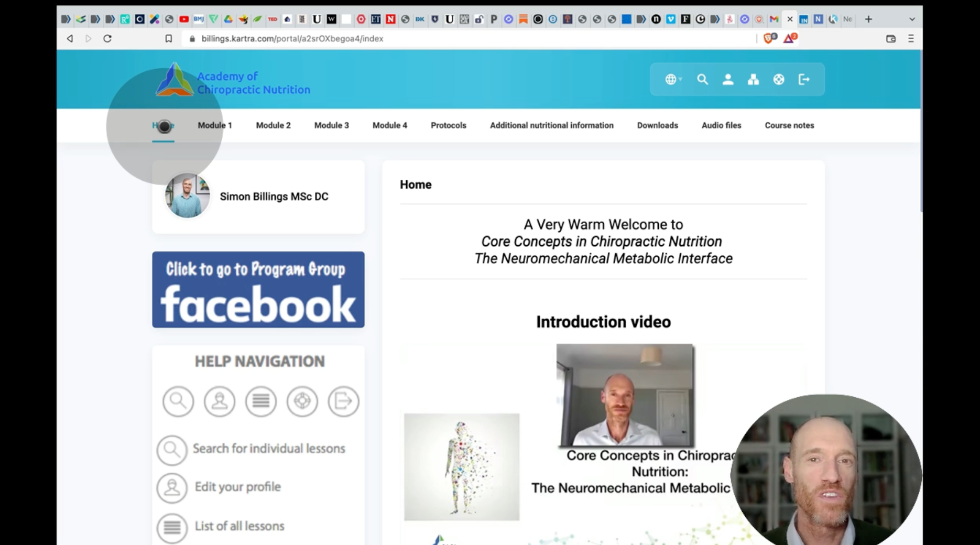Click List of all lessons link

(x=239, y=526)
